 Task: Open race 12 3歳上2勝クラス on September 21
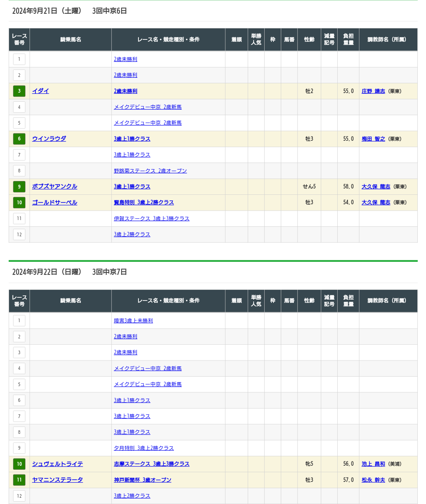[x=132, y=234]
